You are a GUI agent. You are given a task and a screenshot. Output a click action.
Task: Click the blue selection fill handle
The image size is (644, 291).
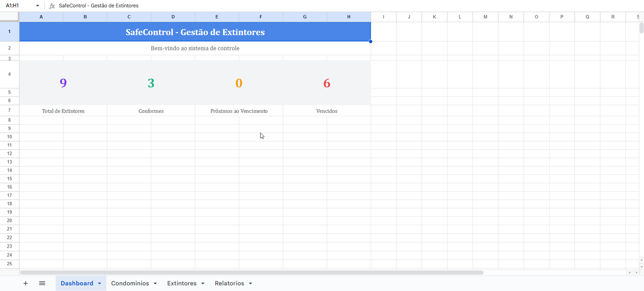tap(370, 41)
